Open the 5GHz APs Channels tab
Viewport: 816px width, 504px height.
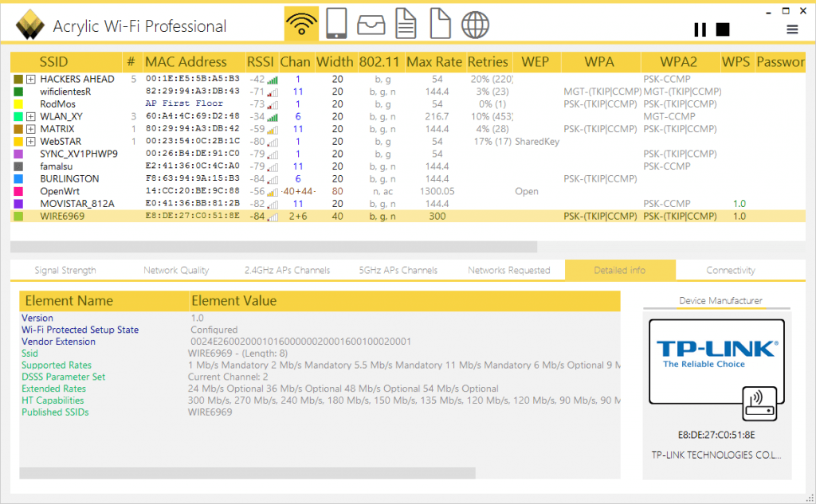(x=398, y=271)
